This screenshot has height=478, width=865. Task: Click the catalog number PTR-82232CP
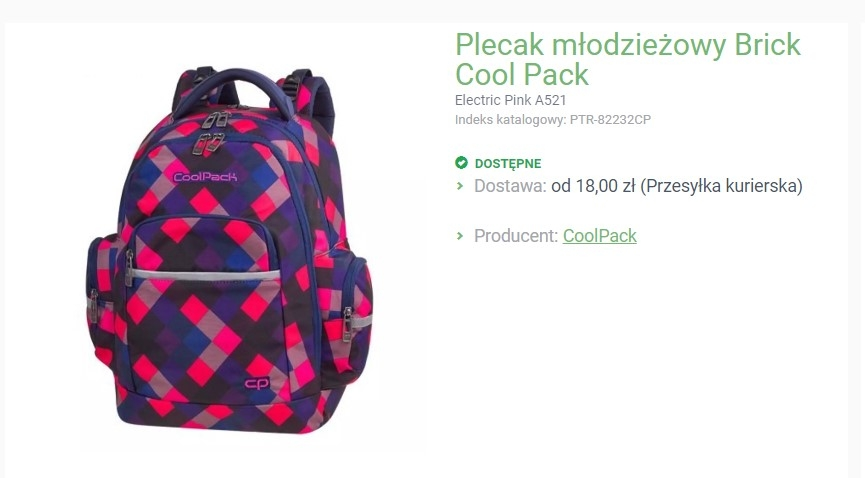(x=610, y=120)
